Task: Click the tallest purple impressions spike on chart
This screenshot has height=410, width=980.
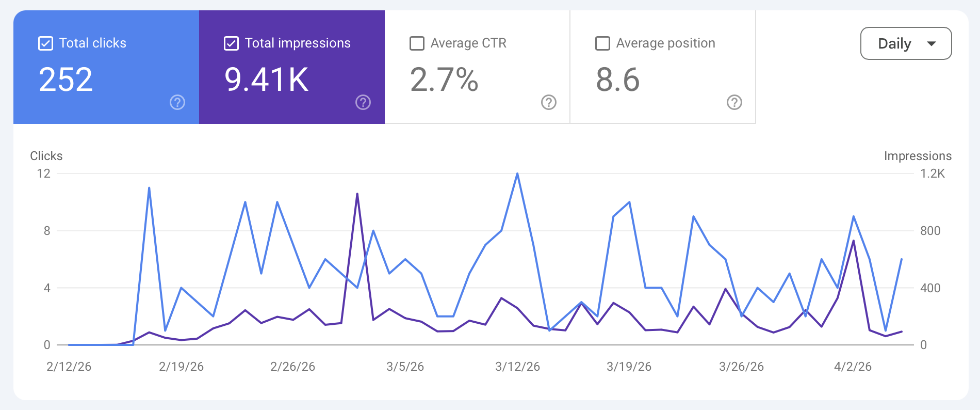Action: (357, 194)
